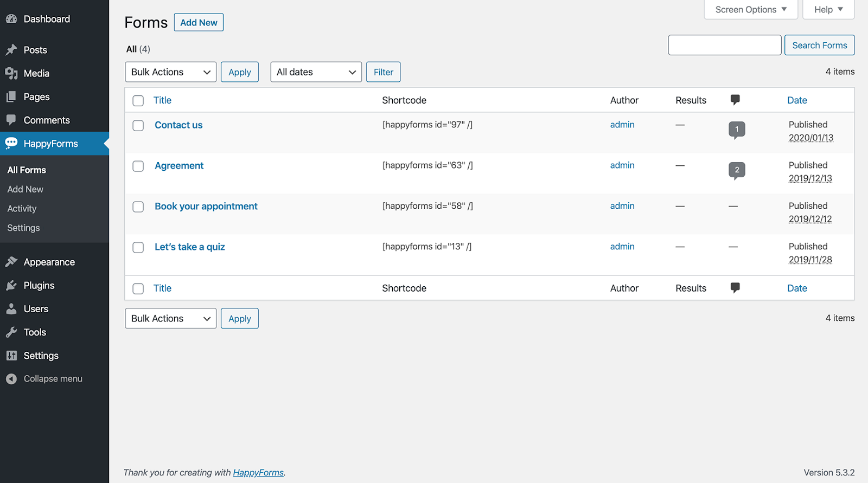
Task: Sort by Date in table footer
Action: coord(797,288)
